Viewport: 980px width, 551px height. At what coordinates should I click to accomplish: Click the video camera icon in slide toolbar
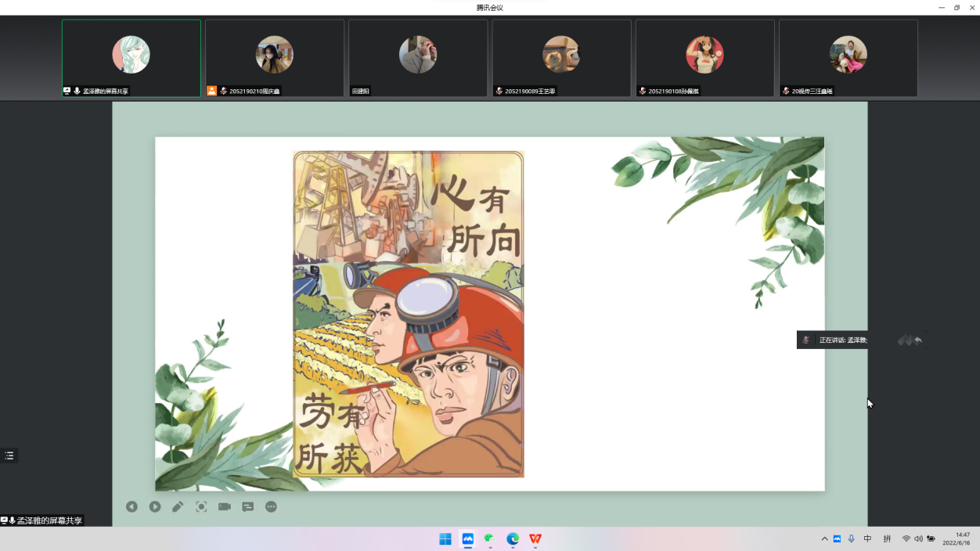(x=225, y=506)
